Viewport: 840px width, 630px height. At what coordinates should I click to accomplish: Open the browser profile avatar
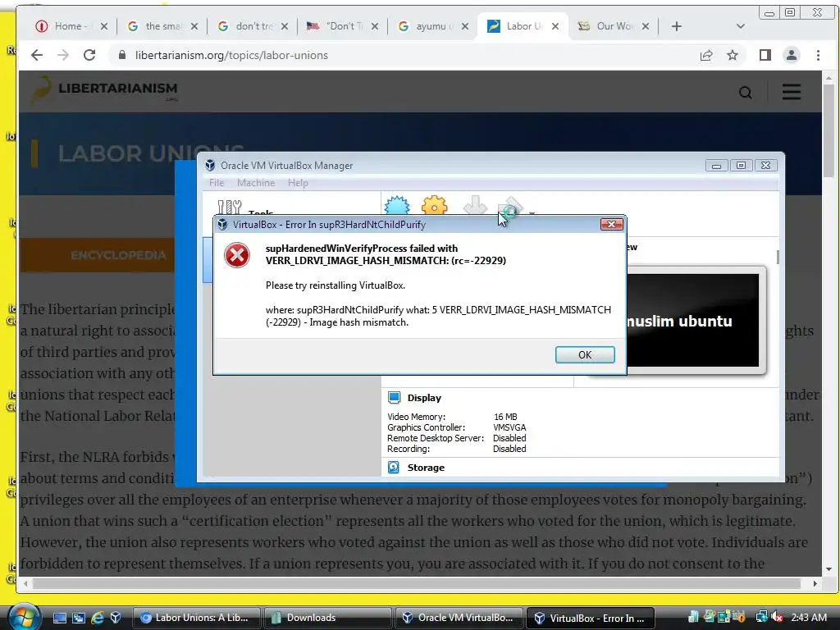[x=792, y=55]
